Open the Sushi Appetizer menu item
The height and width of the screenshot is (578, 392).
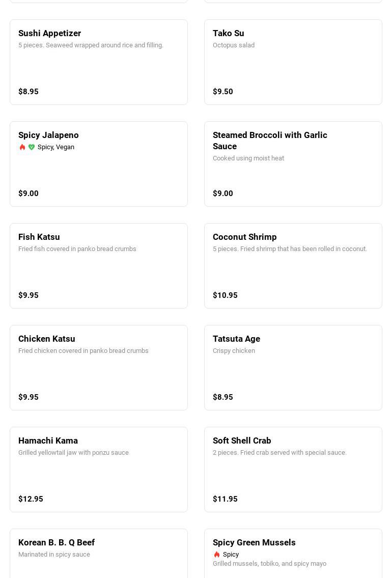[99, 62]
